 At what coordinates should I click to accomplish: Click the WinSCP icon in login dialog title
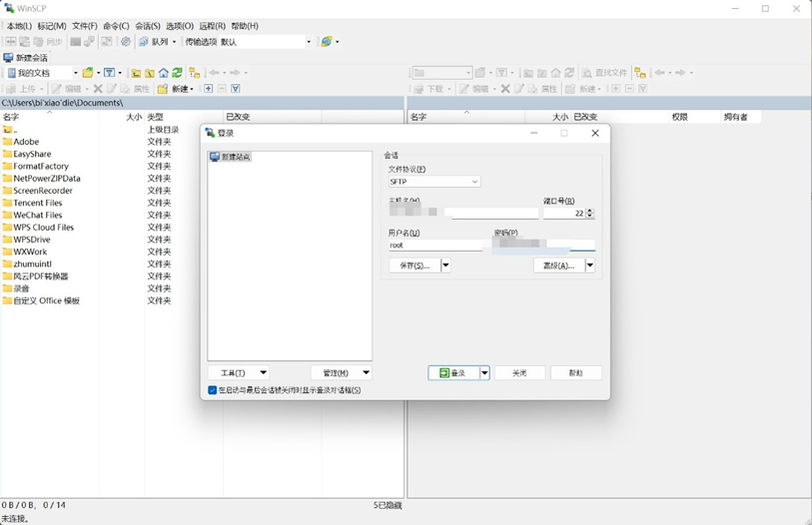(x=210, y=133)
